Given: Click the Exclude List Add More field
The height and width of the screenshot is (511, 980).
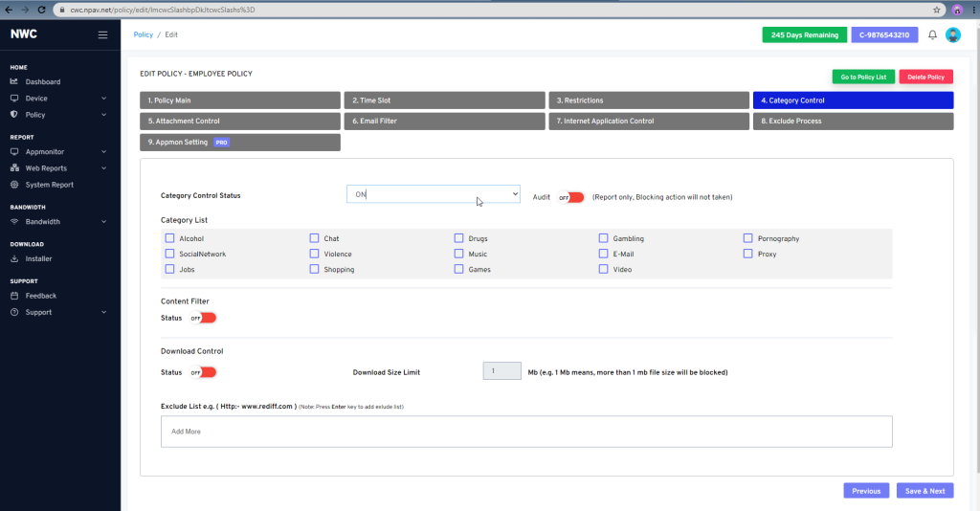Looking at the screenshot, I should (x=526, y=432).
